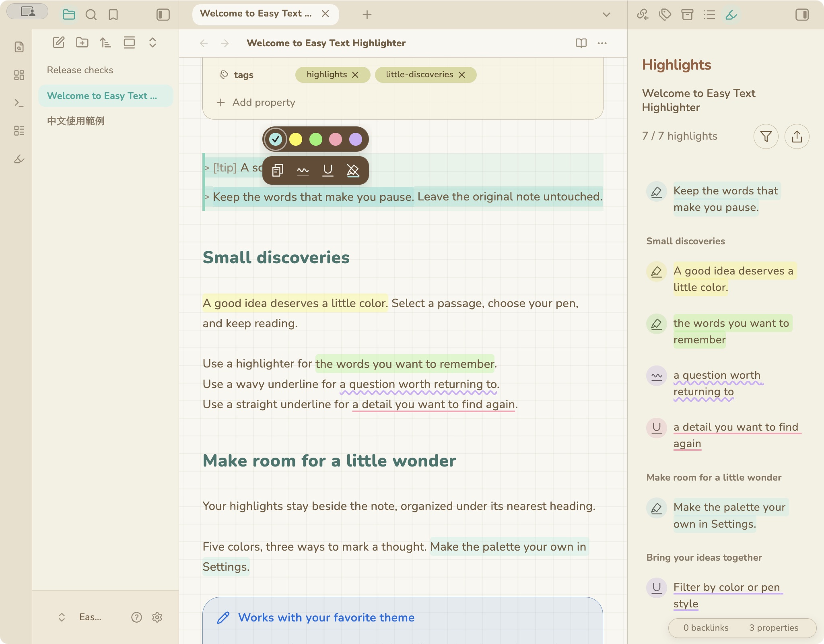Remove the little-discoveries tag

point(462,75)
